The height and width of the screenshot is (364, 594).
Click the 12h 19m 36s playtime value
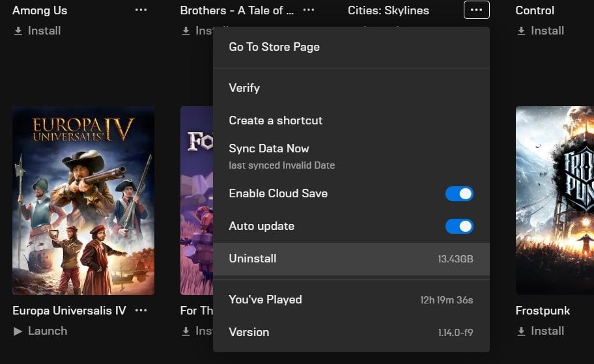(x=447, y=300)
